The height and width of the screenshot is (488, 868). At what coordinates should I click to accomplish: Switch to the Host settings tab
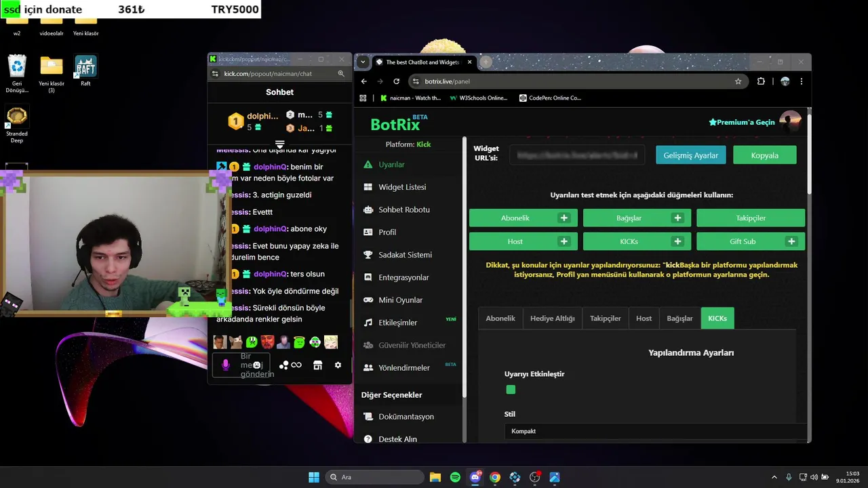coord(644,319)
